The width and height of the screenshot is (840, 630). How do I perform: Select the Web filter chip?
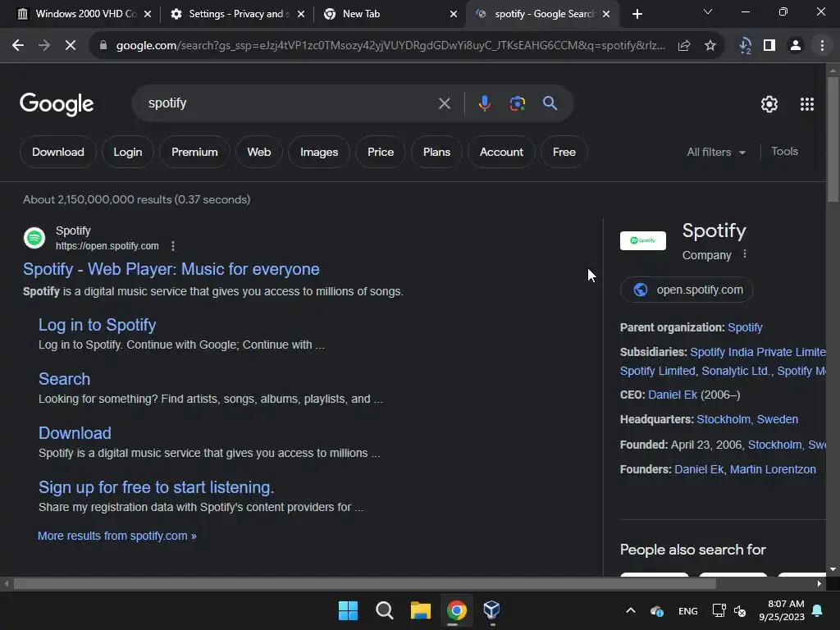point(258,152)
